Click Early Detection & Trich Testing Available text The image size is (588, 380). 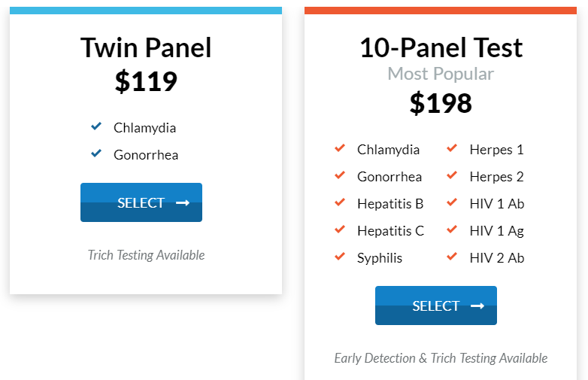pos(441,358)
